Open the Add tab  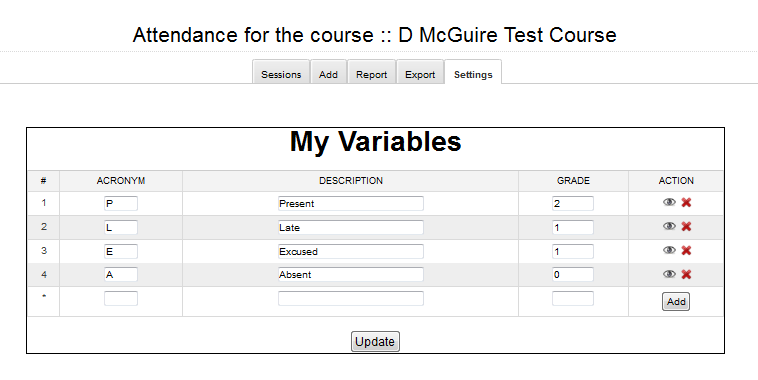click(x=328, y=74)
